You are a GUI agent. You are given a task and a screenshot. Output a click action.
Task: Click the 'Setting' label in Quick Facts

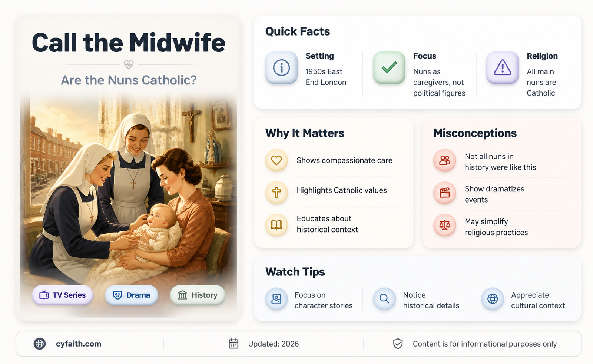point(319,56)
